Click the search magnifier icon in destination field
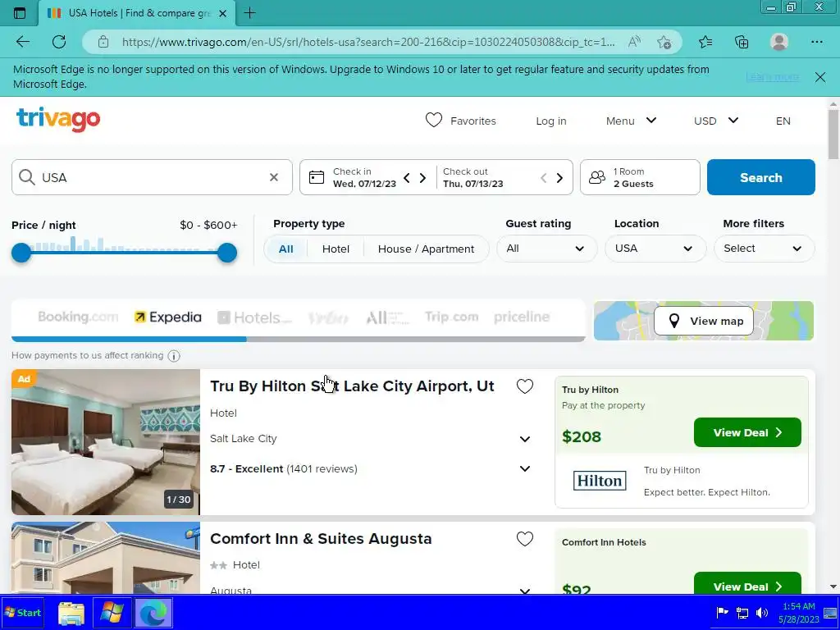Screen dimensions: 840x630 point(27,177)
